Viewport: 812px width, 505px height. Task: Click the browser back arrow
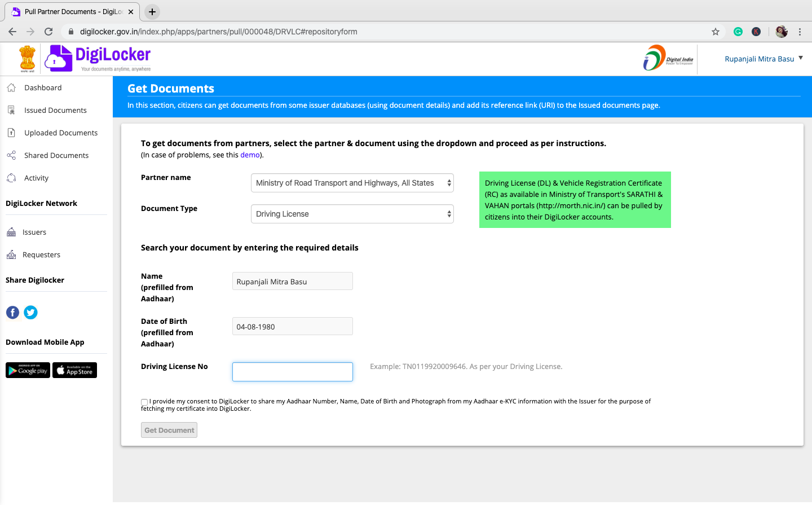[12, 32]
